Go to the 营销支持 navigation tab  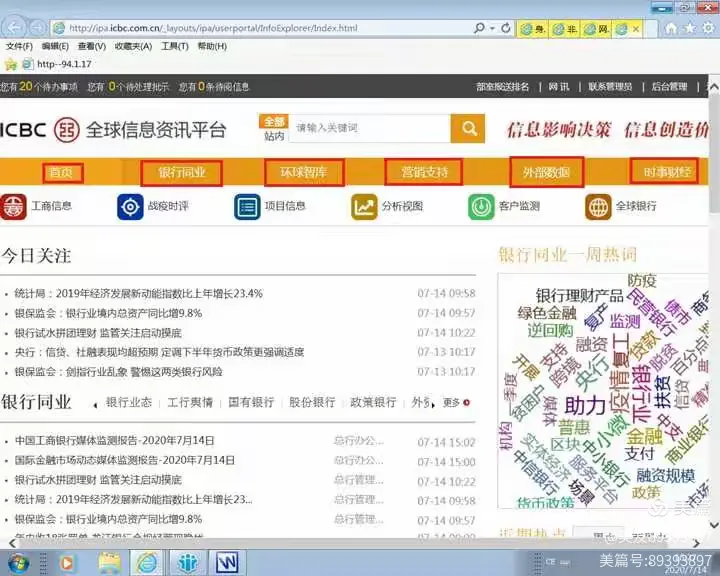423,173
